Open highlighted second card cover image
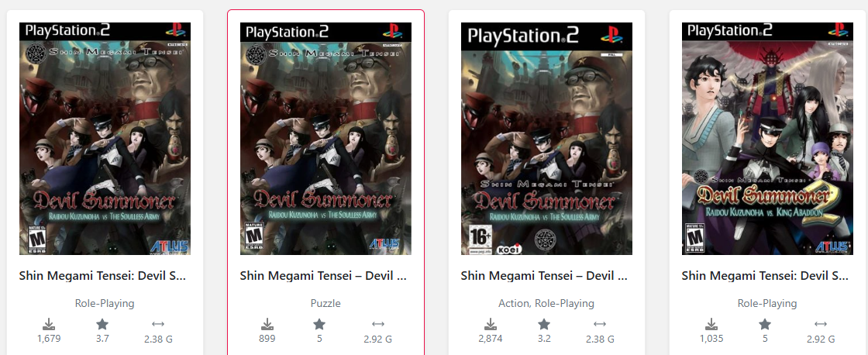868x355 pixels. click(x=325, y=139)
